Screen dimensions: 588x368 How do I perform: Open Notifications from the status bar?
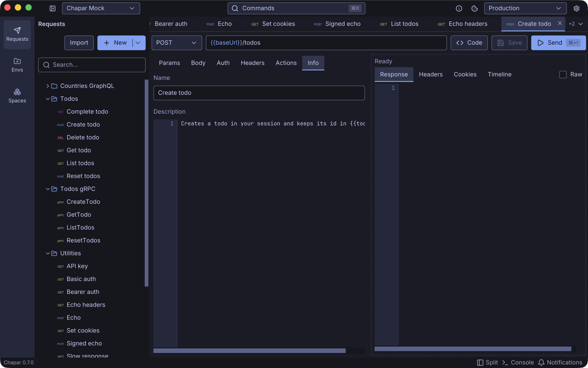coord(560,362)
